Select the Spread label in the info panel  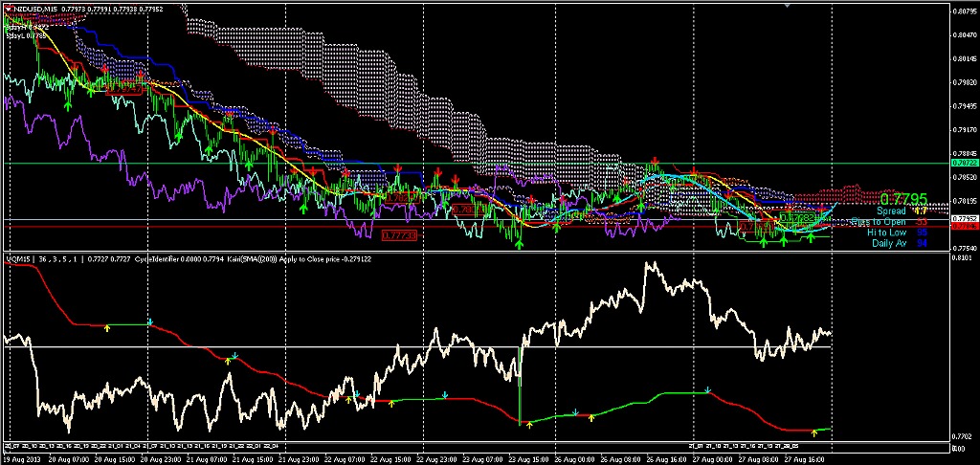[891, 211]
